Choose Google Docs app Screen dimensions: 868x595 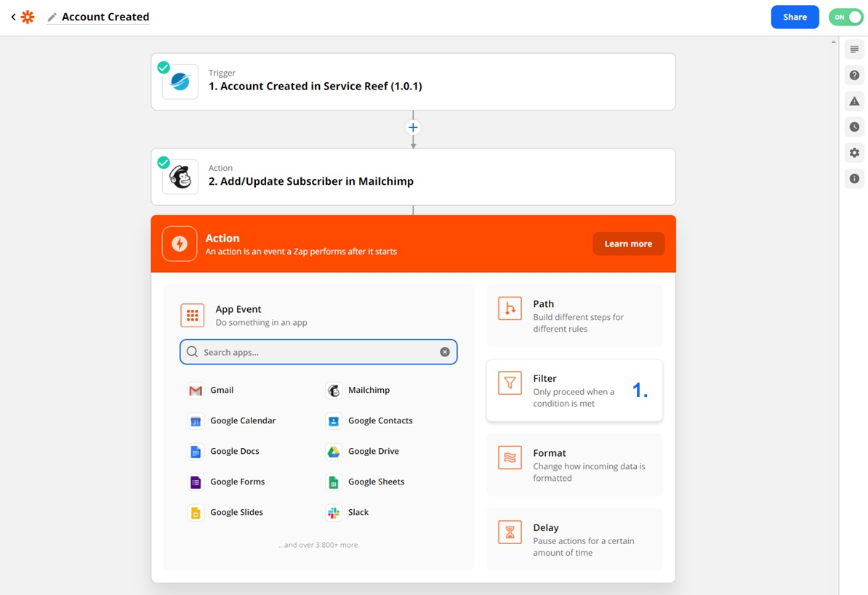click(224, 451)
